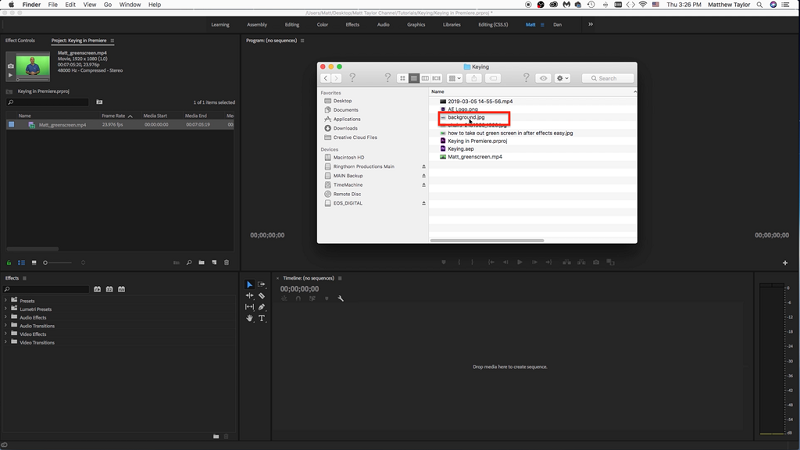Open the Finder arrange-by dropdown
This screenshot has width=800, height=450.
455,78
